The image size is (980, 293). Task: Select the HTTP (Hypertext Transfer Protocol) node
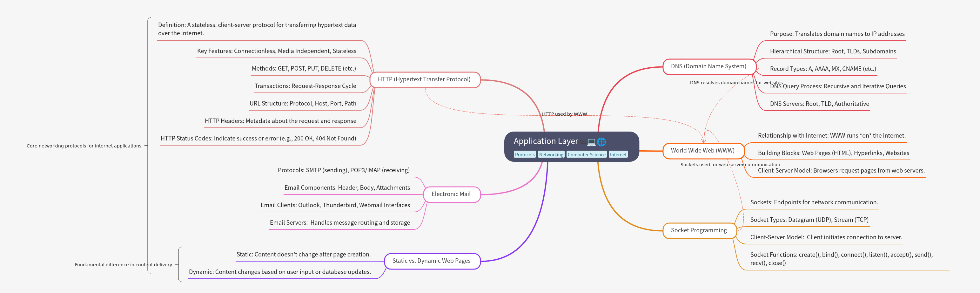click(x=425, y=79)
